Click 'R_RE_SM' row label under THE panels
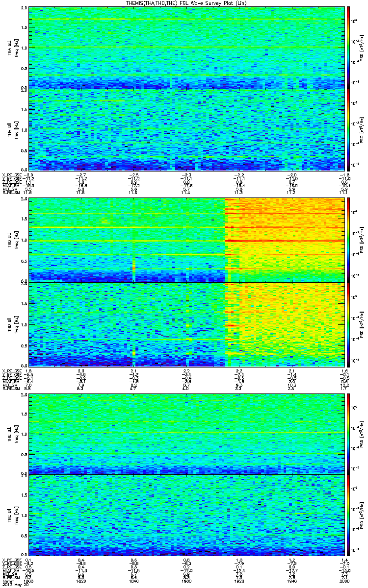368x588 pixels. pos(11,577)
